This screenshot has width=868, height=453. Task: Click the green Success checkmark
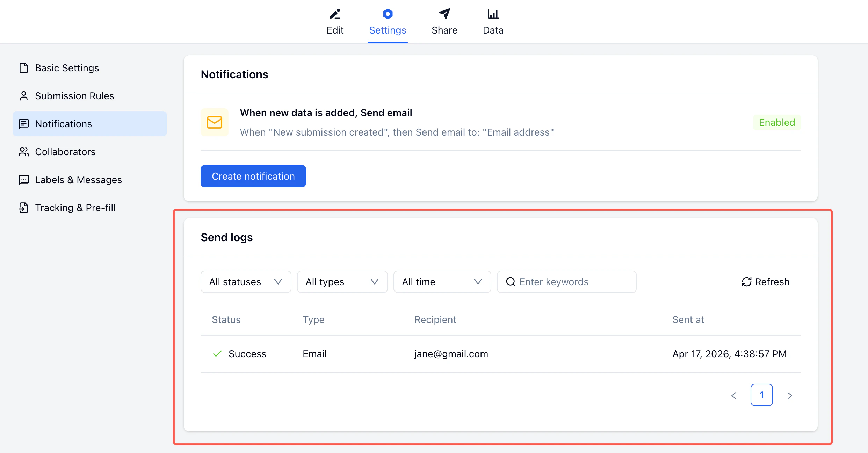tap(217, 354)
